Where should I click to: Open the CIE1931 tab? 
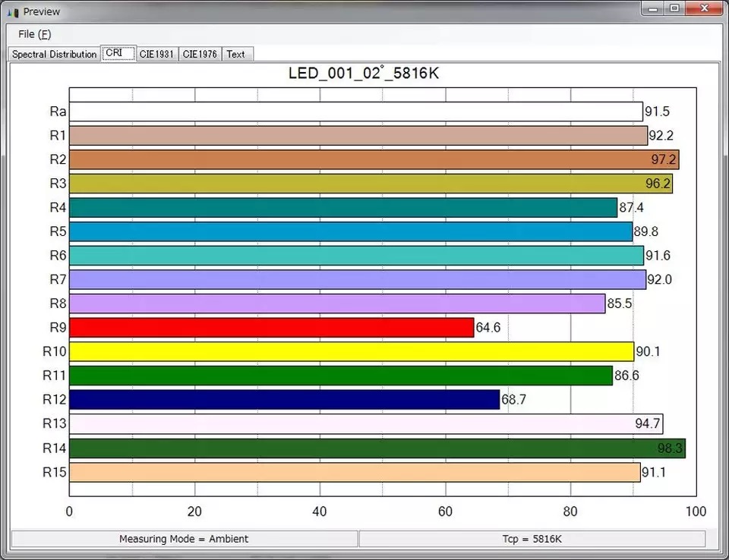(x=157, y=54)
